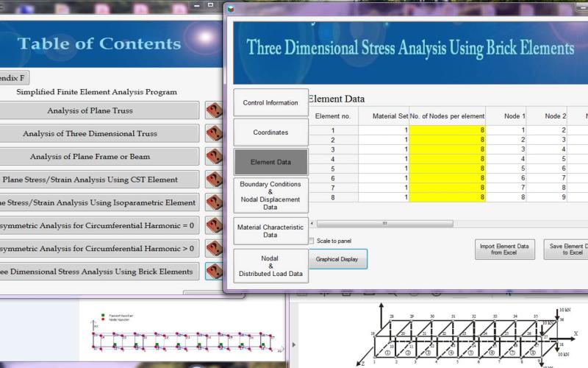
Task: Click the scrollbar left arrow under element table
Action: (x=312, y=224)
